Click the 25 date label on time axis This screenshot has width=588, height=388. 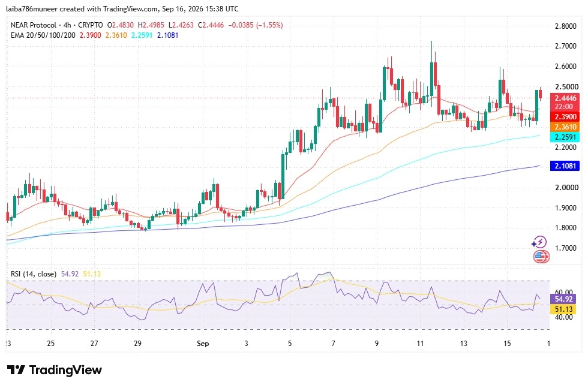point(50,344)
